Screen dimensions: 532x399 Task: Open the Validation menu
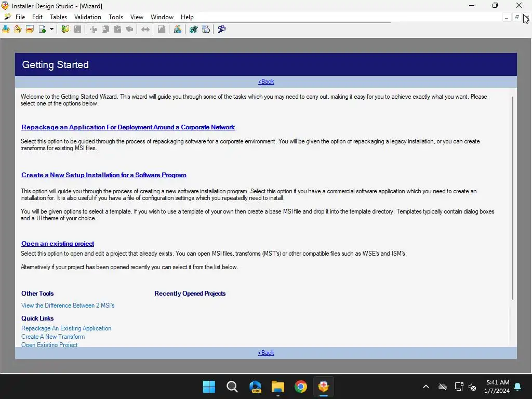pyautogui.click(x=87, y=17)
